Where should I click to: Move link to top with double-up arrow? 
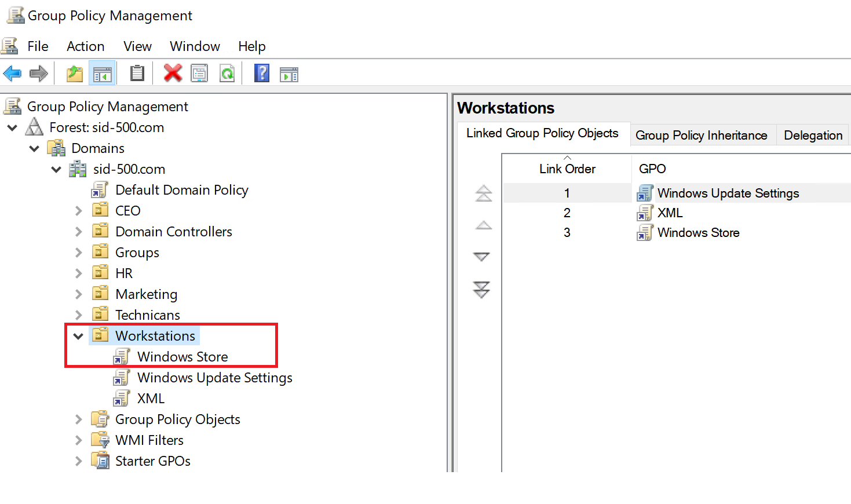point(483,193)
